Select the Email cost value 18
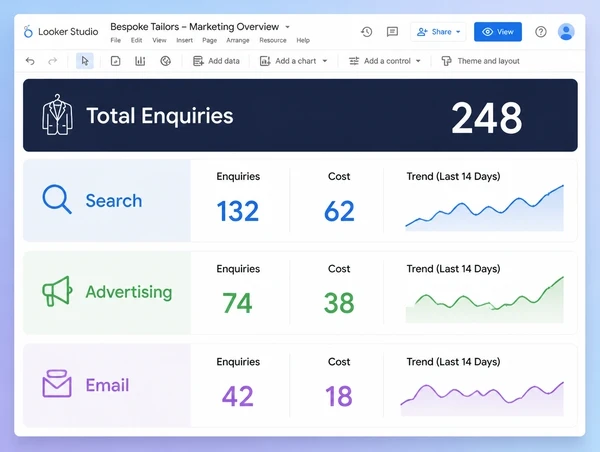The width and height of the screenshot is (600, 452). pyautogui.click(x=339, y=396)
